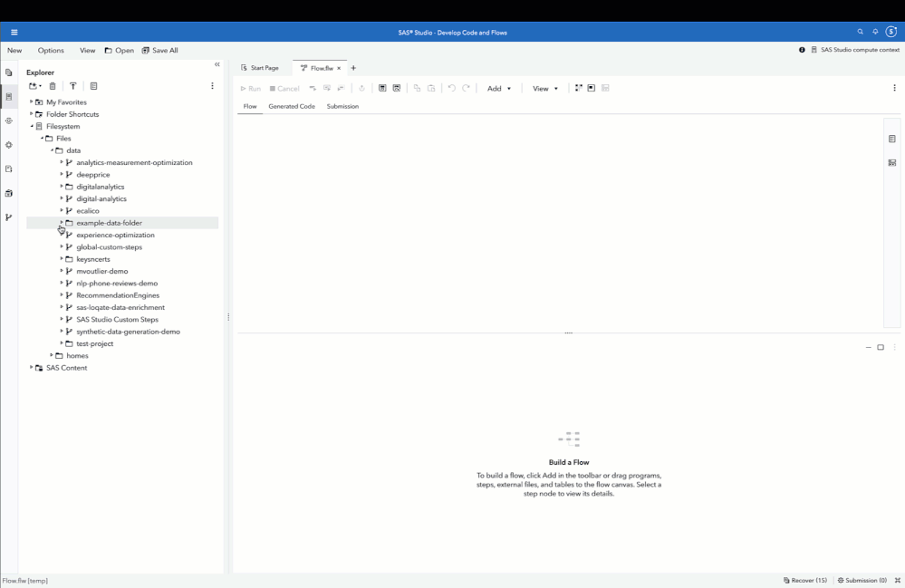905x588 pixels.
Task: Expand the My Favorites node
Action: click(x=31, y=102)
